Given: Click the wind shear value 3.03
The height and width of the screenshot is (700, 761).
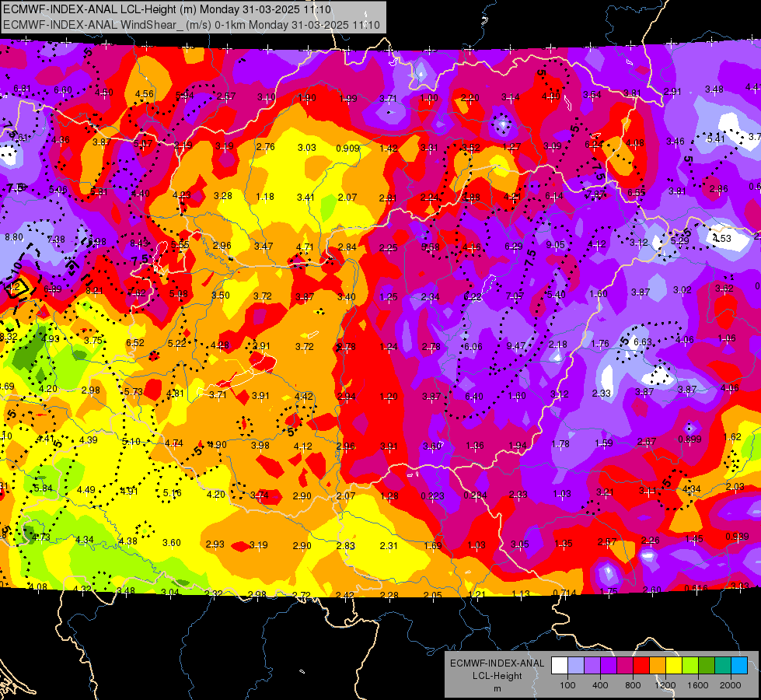Looking at the screenshot, I should (x=307, y=147).
